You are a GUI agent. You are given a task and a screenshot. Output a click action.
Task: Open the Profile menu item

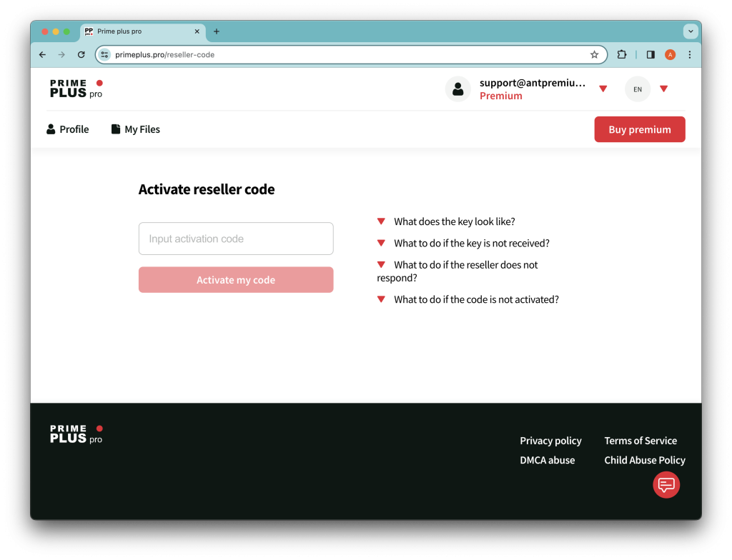[x=68, y=129]
